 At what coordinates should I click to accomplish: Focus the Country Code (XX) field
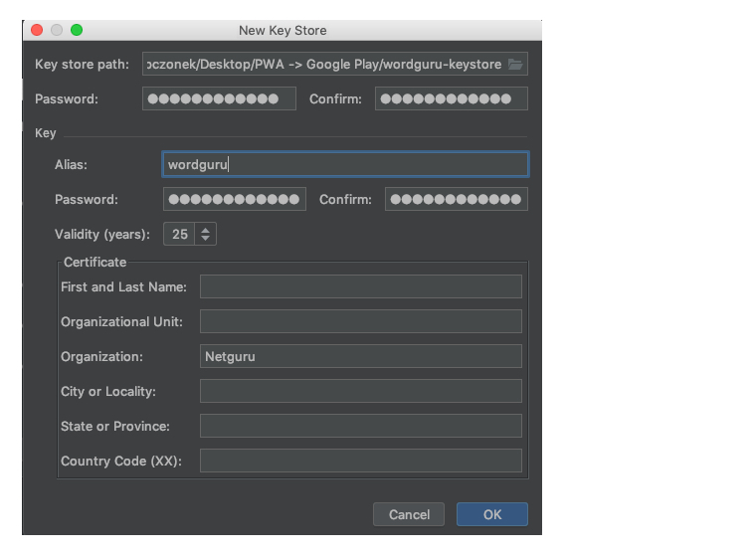coord(361,461)
